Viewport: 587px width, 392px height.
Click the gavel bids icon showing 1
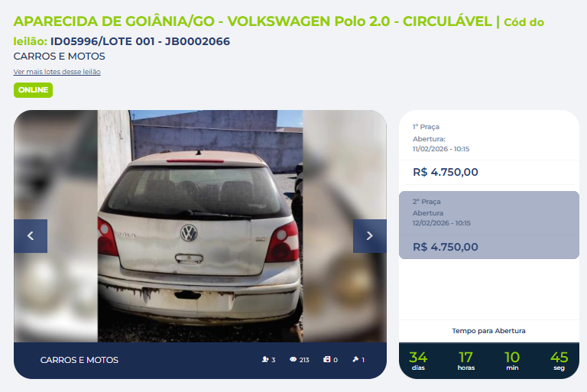tap(355, 359)
